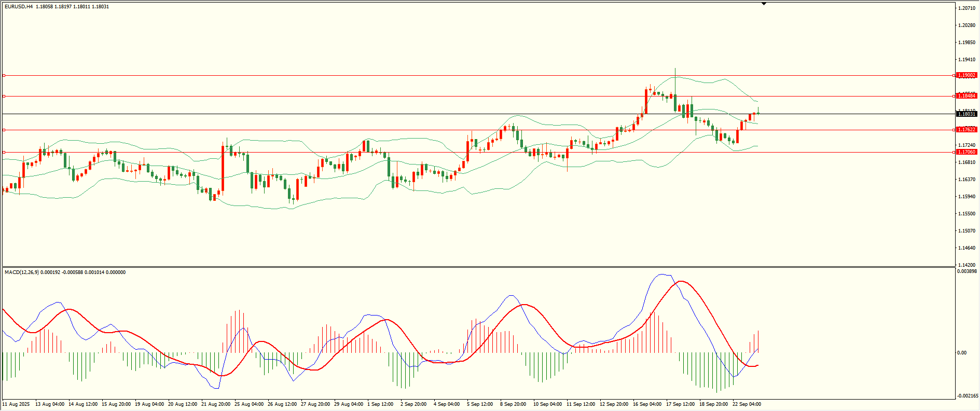Viewport: 980px width, 411px height.
Task: Click the red MACD signal line peak
Action: (681, 281)
